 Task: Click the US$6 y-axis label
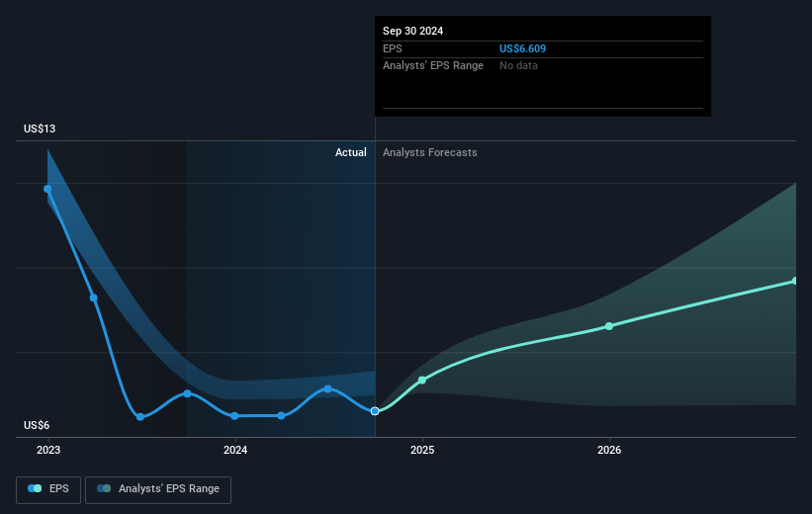click(37, 425)
